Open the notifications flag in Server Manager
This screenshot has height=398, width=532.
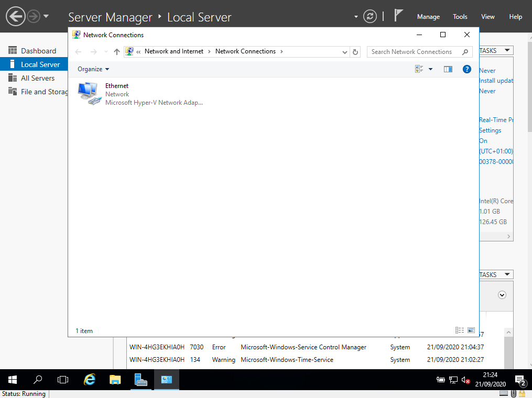click(398, 16)
